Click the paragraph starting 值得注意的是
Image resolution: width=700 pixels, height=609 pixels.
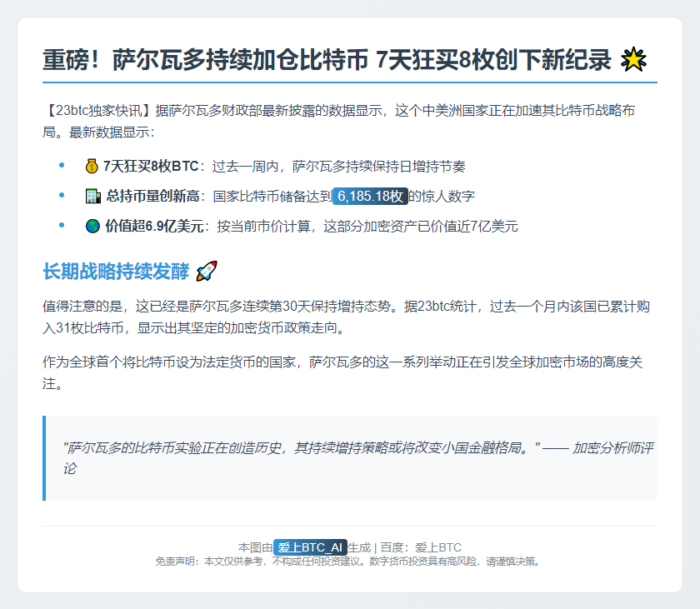coord(346,317)
